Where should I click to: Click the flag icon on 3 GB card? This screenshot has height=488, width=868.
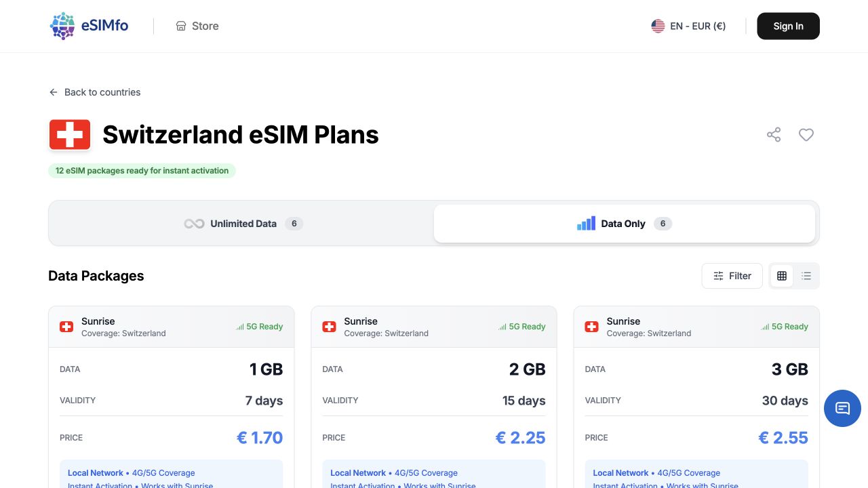[591, 327]
